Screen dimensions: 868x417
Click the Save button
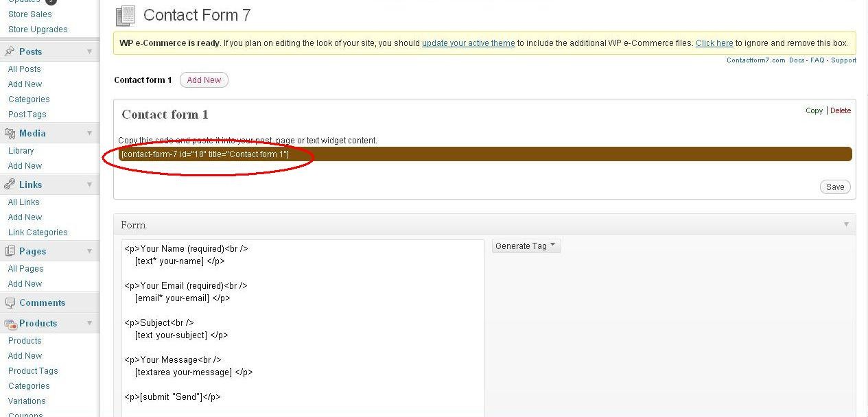(835, 187)
